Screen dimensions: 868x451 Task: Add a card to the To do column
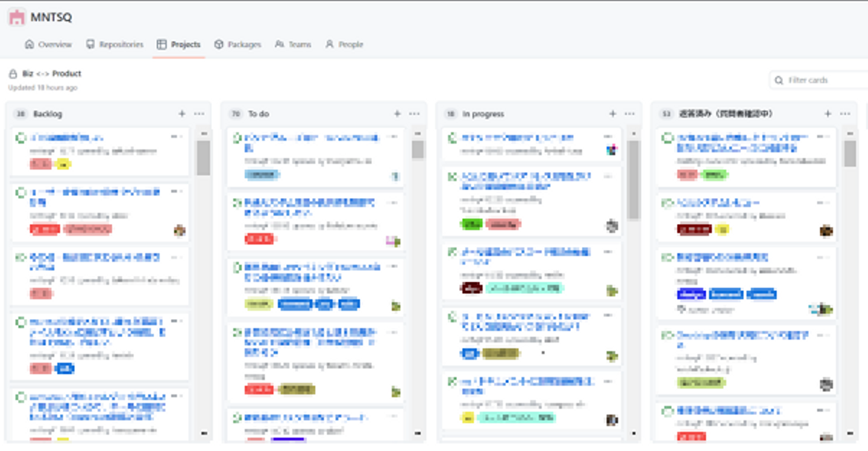click(x=397, y=114)
